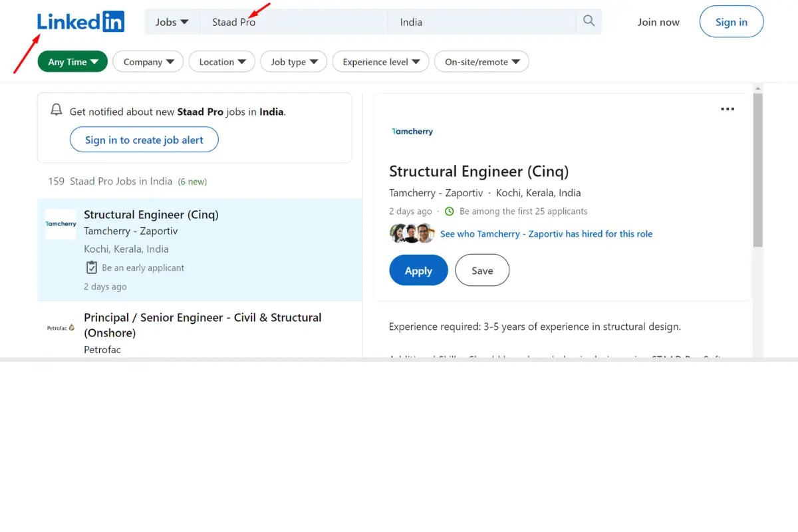Screen dimensions: 798x532
Task: Apply to the Structural Engineer job
Action: point(418,271)
